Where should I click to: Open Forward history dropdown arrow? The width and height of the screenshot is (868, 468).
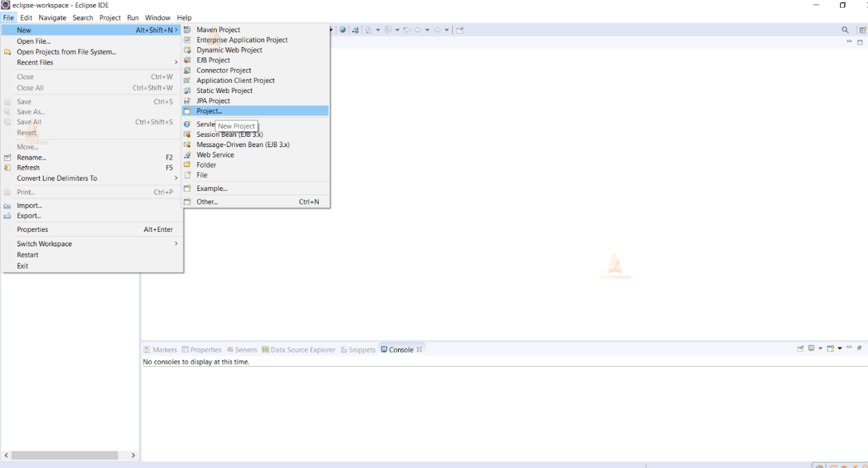pyautogui.click(x=447, y=30)
